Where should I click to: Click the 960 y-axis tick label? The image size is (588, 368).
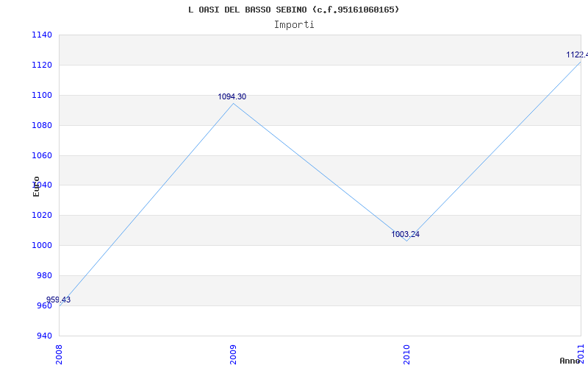(x=44, y=305)
